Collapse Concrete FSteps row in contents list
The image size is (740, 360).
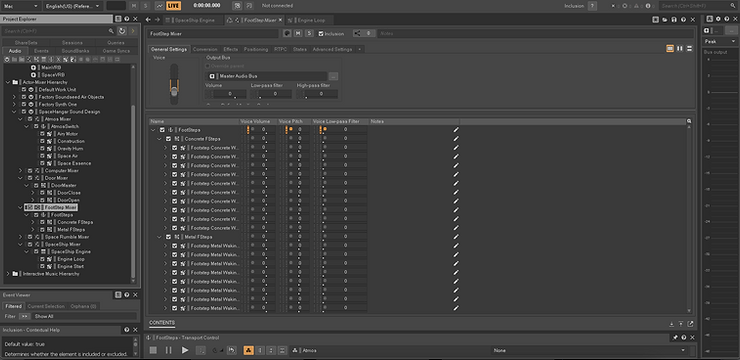[x=159, y=139]
